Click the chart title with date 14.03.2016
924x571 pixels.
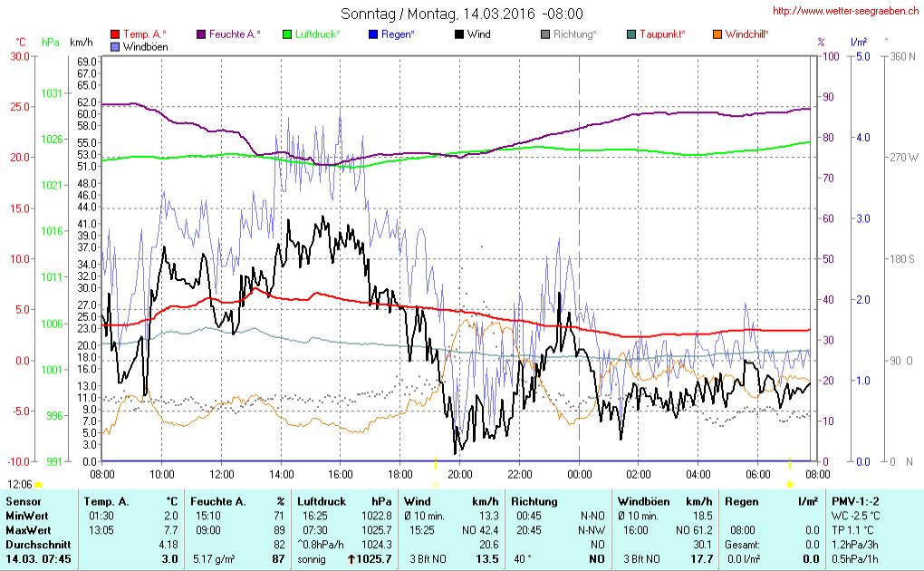(x=461, y=14)
